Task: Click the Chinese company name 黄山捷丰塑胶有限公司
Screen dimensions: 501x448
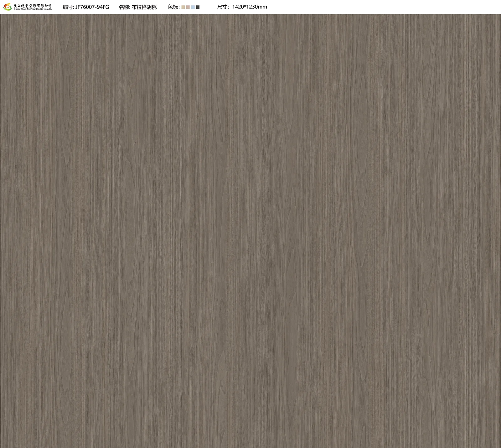Action: tap(33, 5)
